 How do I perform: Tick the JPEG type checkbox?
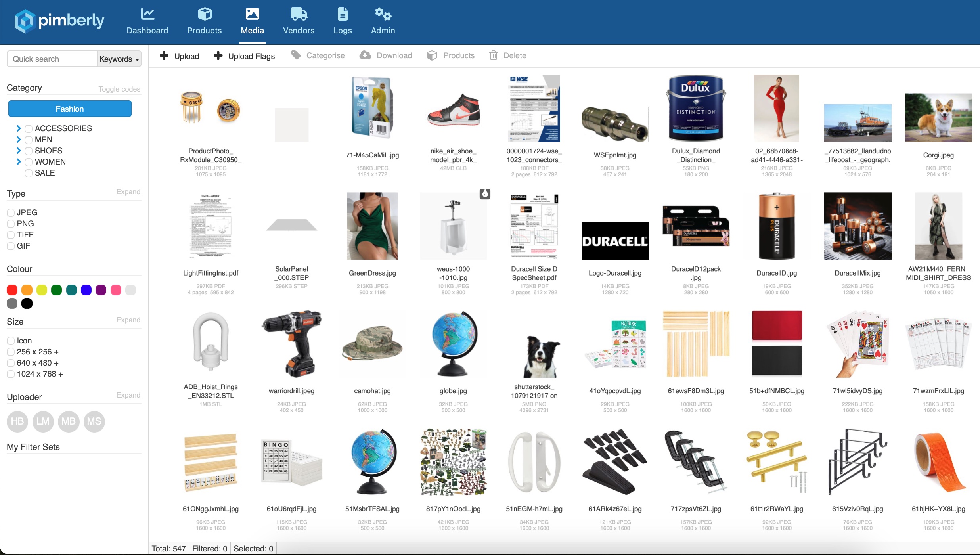coord(11,213)
